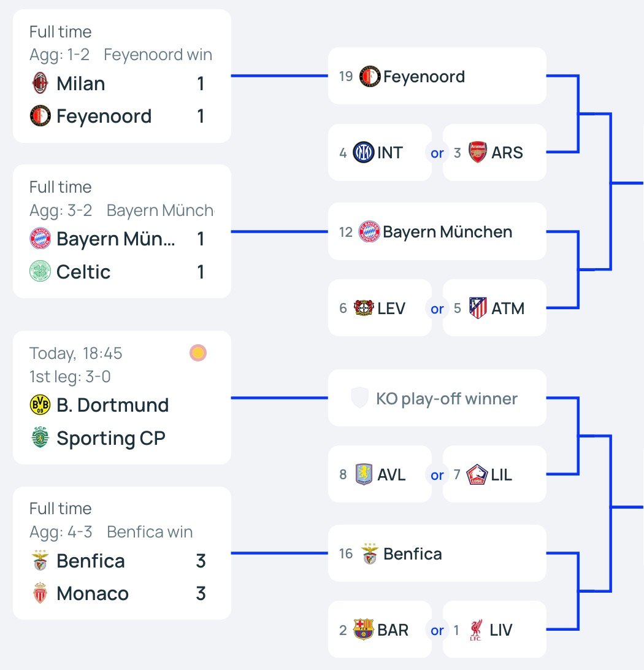Image resolution: width=644 pixels, height=670 pixels.
Task: Select the Bayern München round-of-16 slot
Action: coord(437,232)
